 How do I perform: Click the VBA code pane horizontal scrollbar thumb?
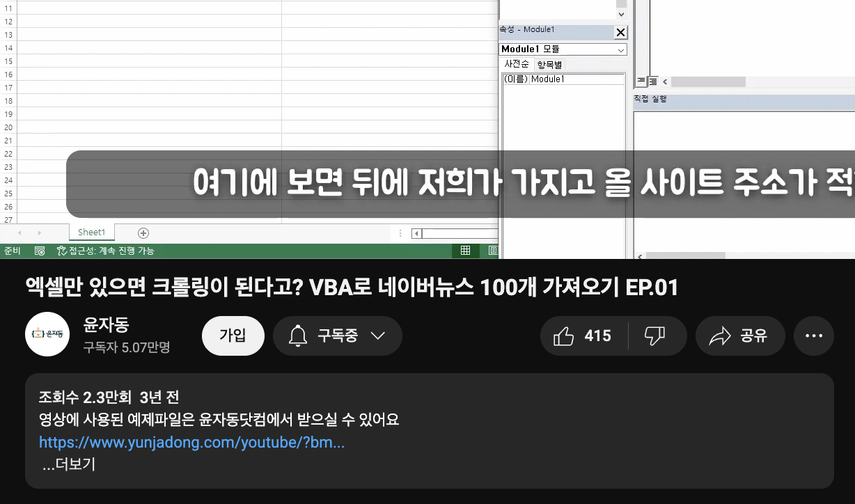(708, 81)
